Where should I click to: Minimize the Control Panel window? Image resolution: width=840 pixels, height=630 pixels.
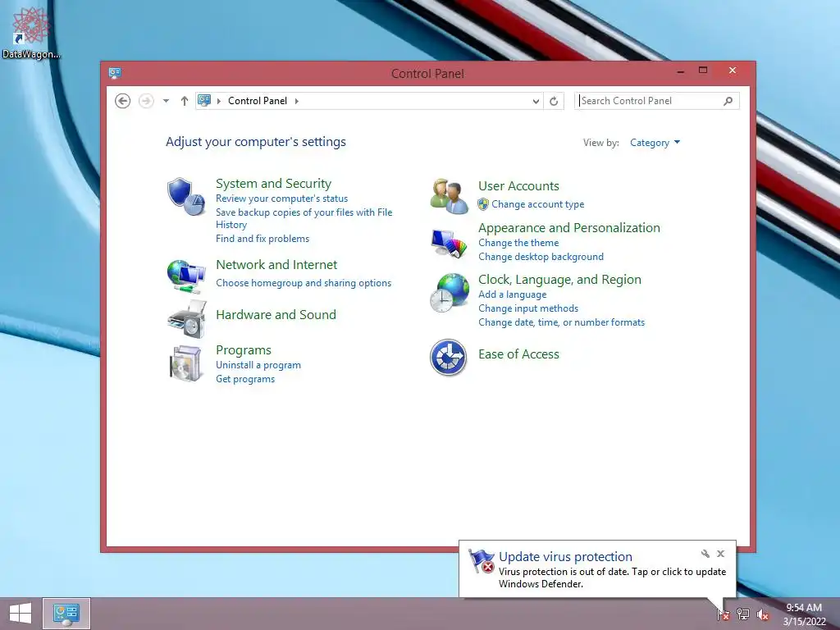[680, 71]
